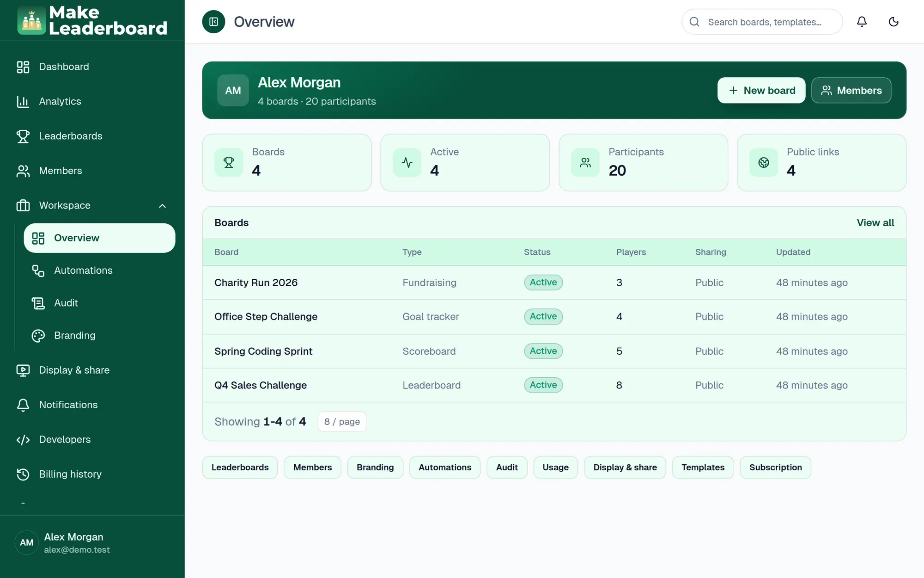
Task: Click the trophy icon on the Boards card
Action: point(229,162)
